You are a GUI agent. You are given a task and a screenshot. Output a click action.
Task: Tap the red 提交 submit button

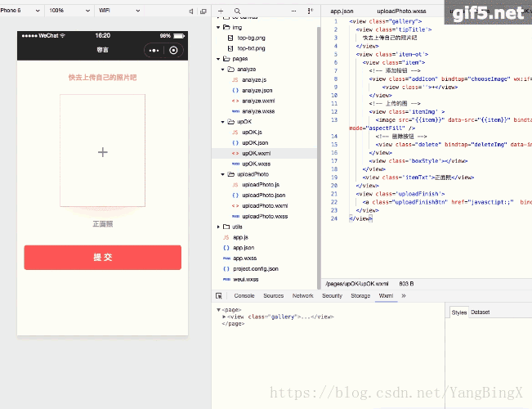(102, 258)
